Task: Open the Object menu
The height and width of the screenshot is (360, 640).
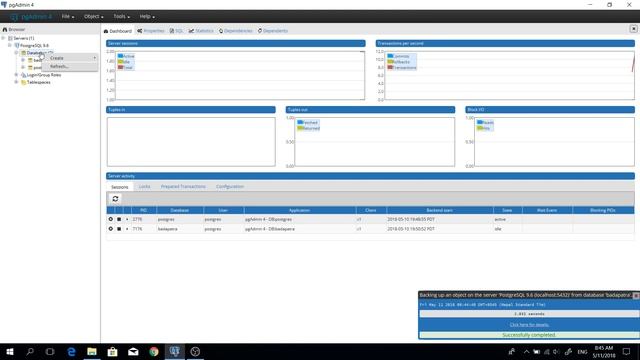Action: (x=93, y=16)
